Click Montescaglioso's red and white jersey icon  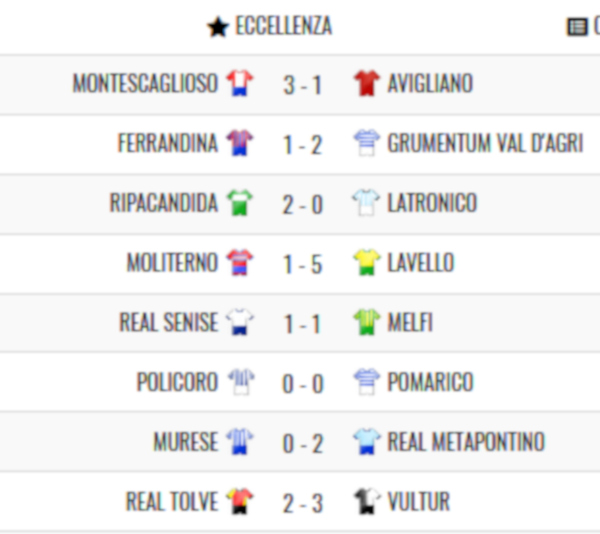(240, 83)
